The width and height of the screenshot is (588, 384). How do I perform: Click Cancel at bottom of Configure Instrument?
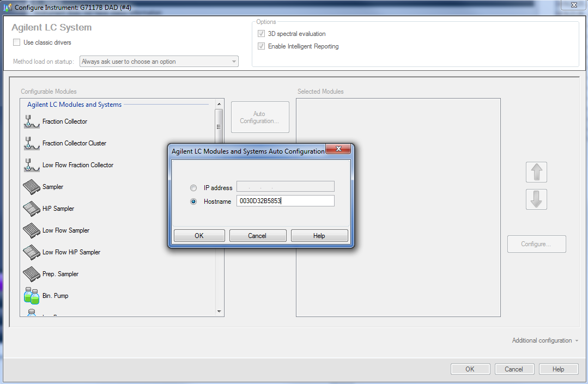point(514,369)
